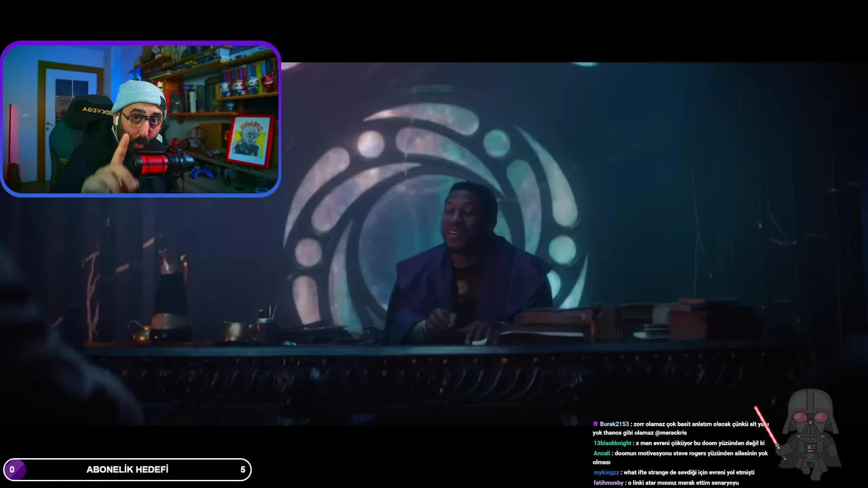Click the goal number 5 in subscription bar
The image size is (868, 488).
(243, 469)
